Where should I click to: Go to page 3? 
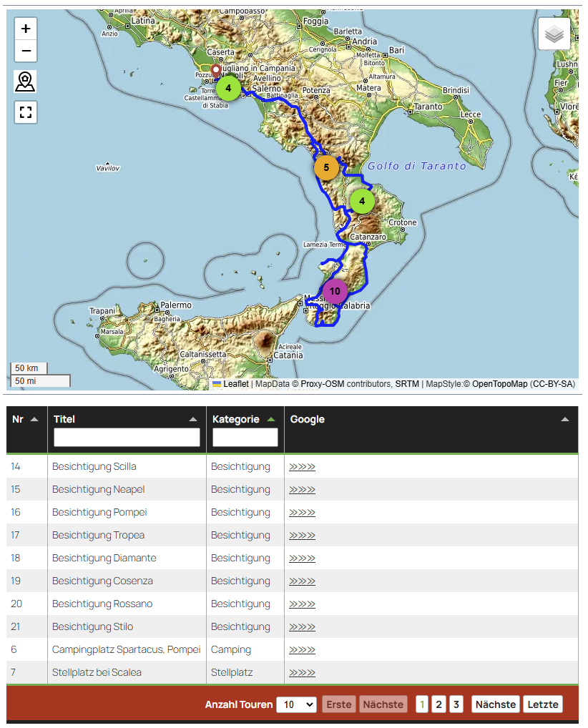456,704
